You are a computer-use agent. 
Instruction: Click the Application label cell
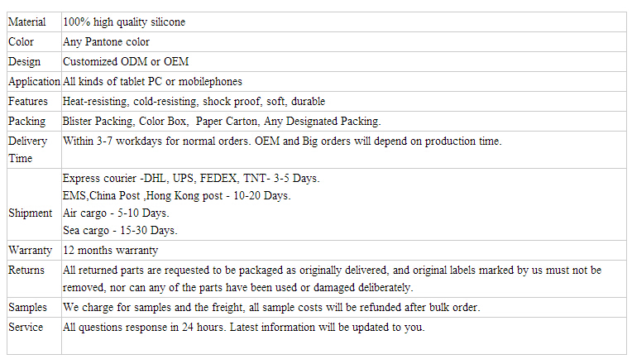34,81
